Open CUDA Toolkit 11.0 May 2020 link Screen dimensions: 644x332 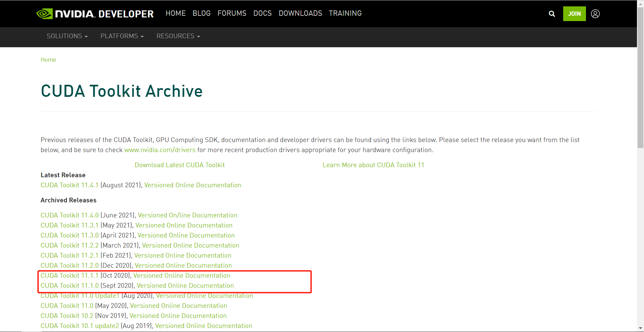click(x=67, y=306)
